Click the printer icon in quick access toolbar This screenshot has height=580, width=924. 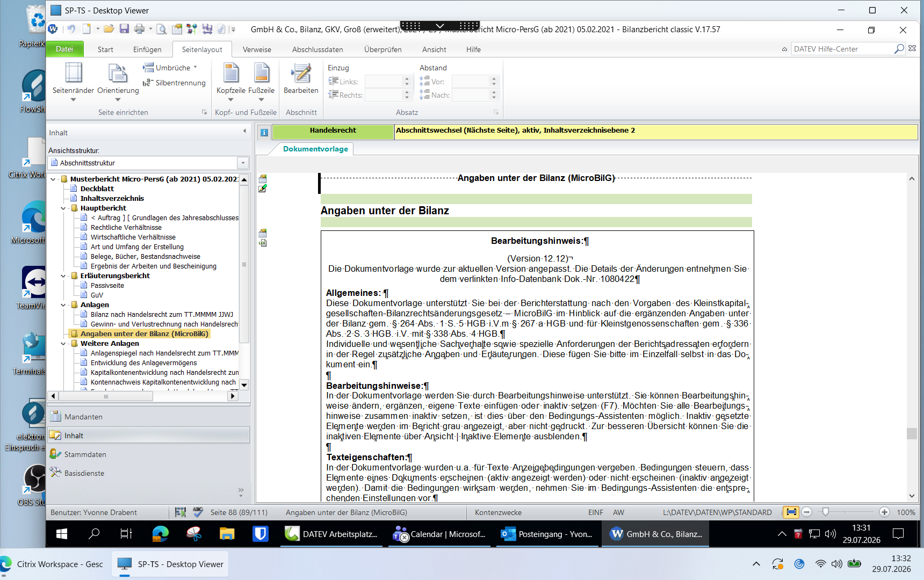(x=140, y=29)
